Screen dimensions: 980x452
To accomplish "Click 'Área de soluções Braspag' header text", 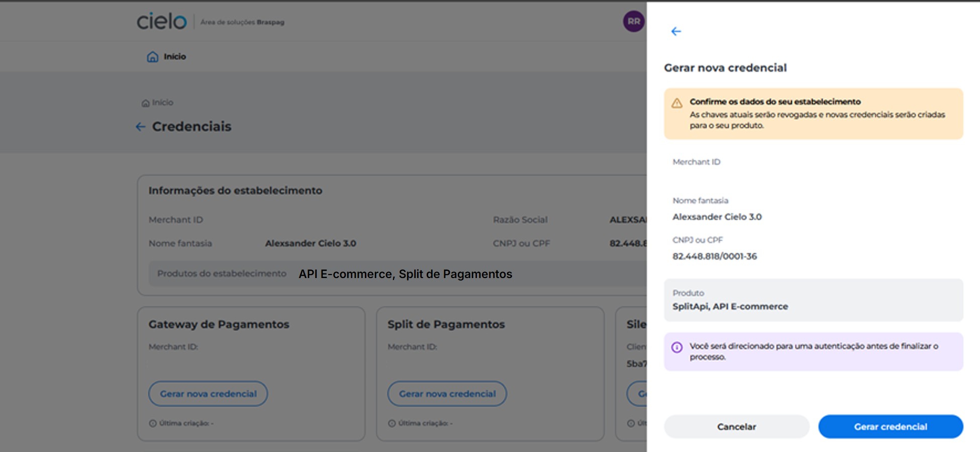I will (242, 22).
